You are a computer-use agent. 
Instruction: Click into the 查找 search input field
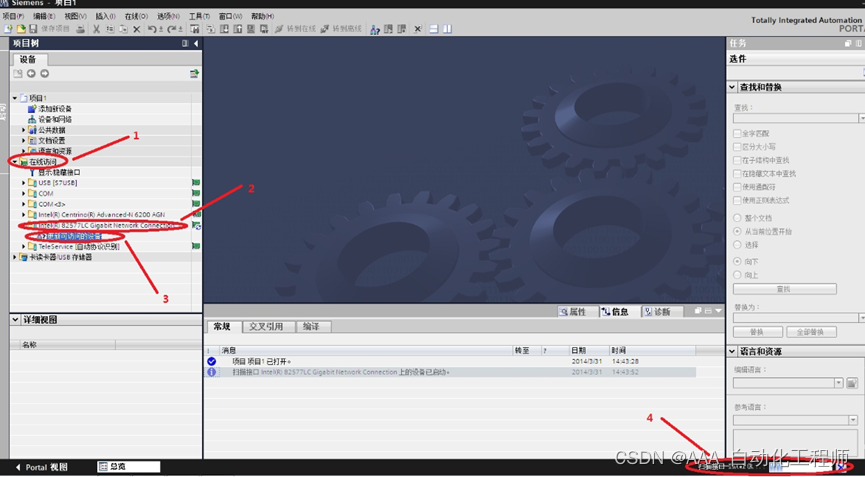point(795,119)
